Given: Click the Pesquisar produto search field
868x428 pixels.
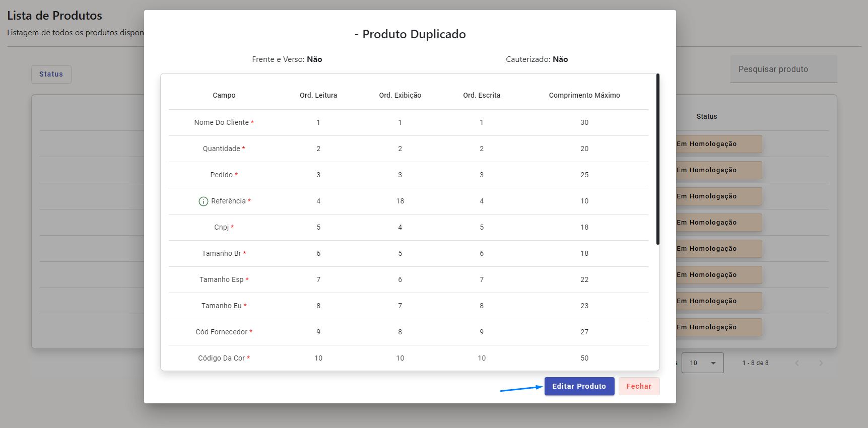Looking at the screenshot, I should click(x=783, y=69).
